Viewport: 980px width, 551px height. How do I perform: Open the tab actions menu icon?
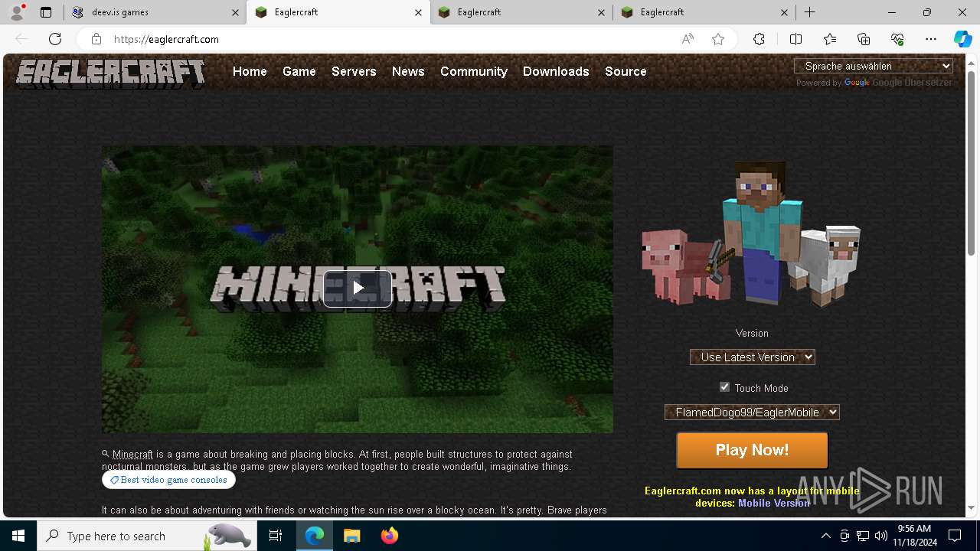(46, 12)
